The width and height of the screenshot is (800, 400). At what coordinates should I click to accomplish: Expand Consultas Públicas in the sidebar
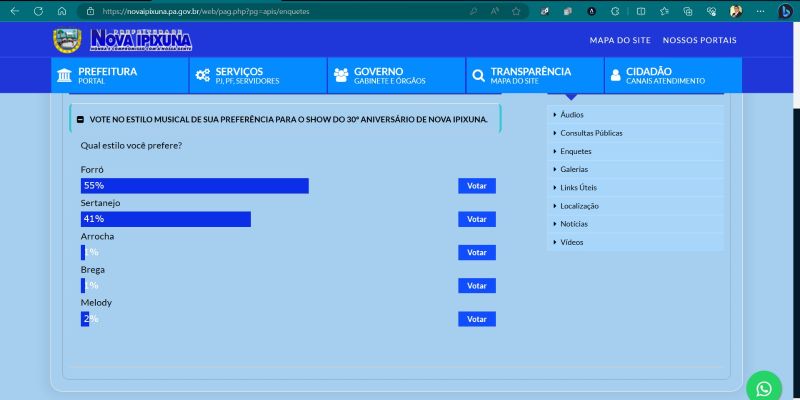click(590, 133)
